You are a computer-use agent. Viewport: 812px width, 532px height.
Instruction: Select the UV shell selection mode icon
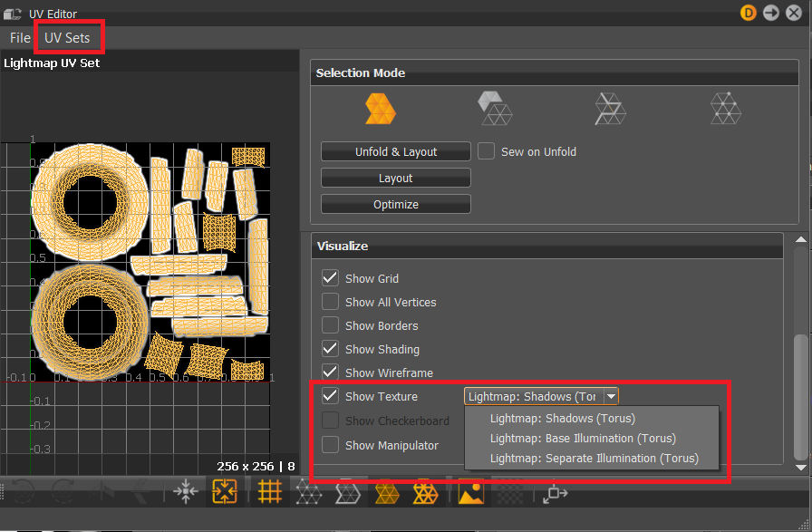(380, 108)
